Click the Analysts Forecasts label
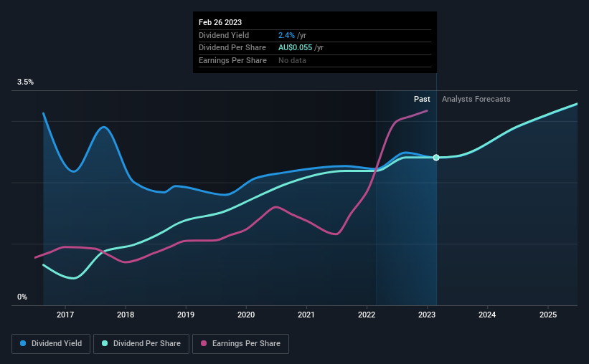This screenshot has width=589, height=364. tap(476, 99)
